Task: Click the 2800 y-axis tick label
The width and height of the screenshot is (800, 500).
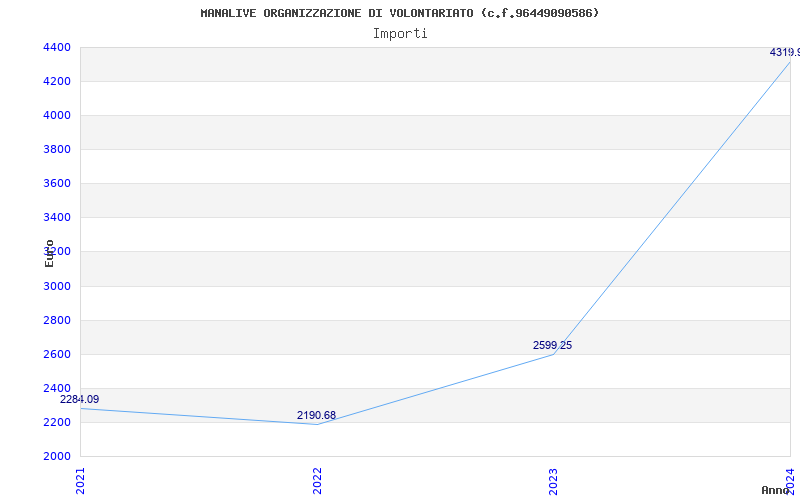Action: point(57,320)
